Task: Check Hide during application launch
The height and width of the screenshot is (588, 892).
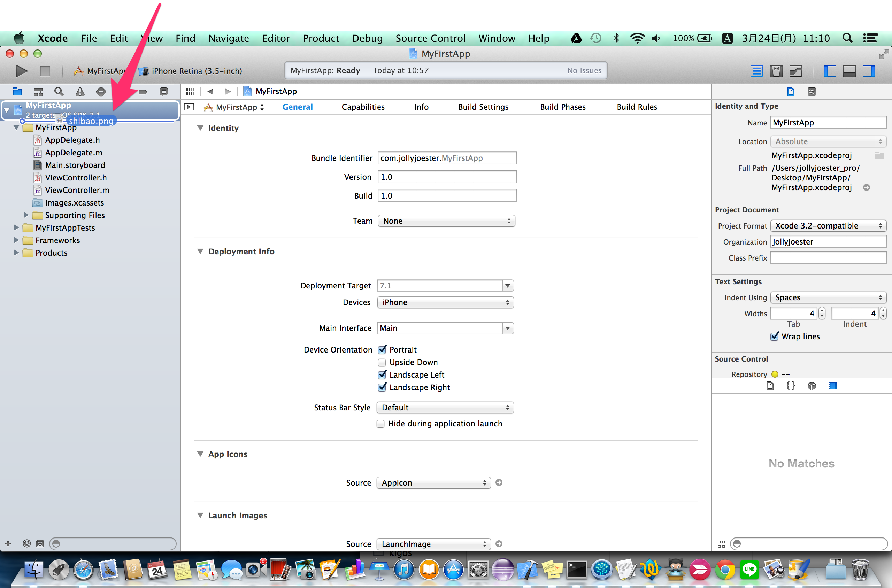Action: point(380,424)
